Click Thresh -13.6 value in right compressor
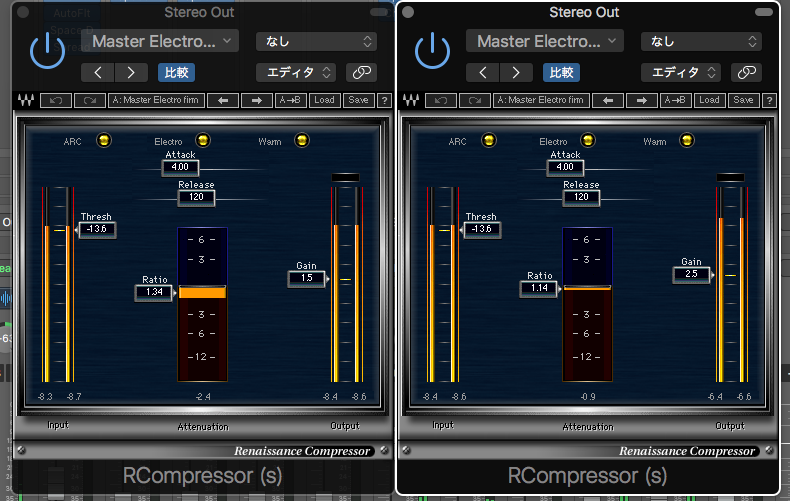 tap(482, 229)
